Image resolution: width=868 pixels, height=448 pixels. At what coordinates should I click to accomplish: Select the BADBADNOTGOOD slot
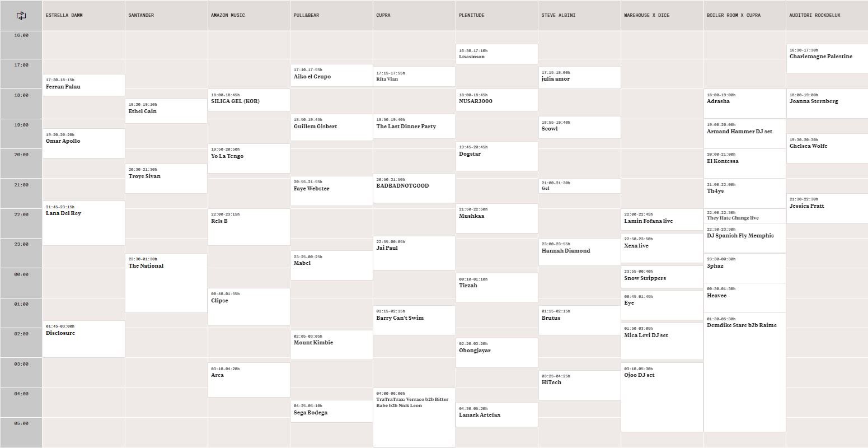coord(414,188)
